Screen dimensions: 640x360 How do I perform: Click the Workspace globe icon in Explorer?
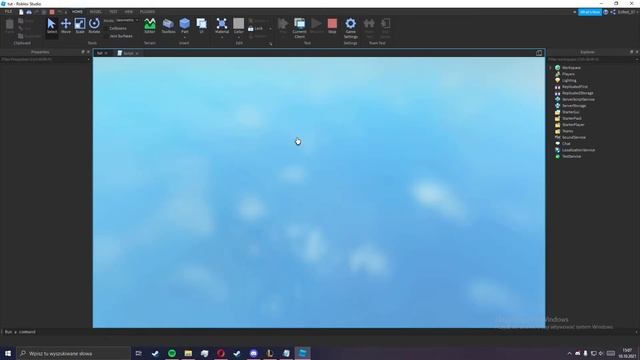click(x=558, y=68)
